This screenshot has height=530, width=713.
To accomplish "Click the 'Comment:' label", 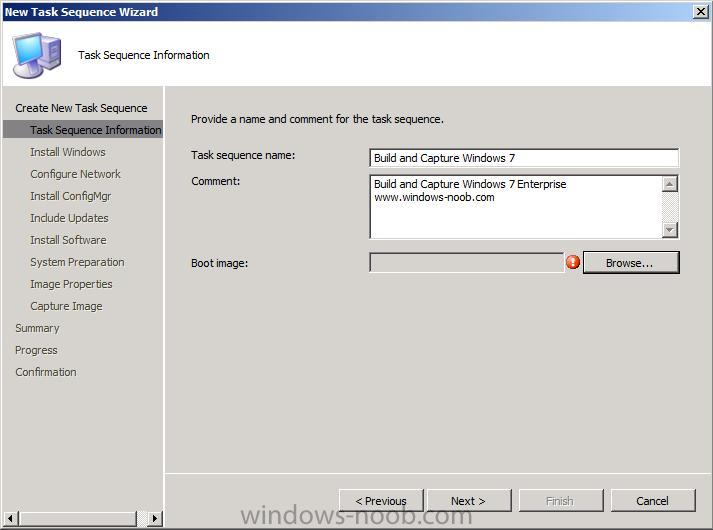I will [x=216, y=181].
